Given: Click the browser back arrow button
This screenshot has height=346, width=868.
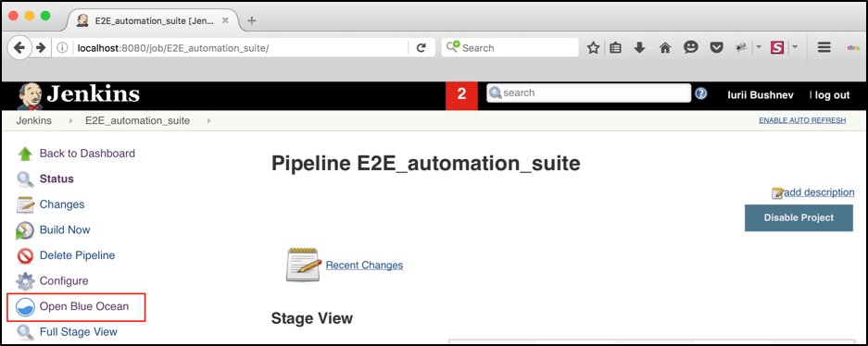Looking at the screenshot, I should point(19,48).
